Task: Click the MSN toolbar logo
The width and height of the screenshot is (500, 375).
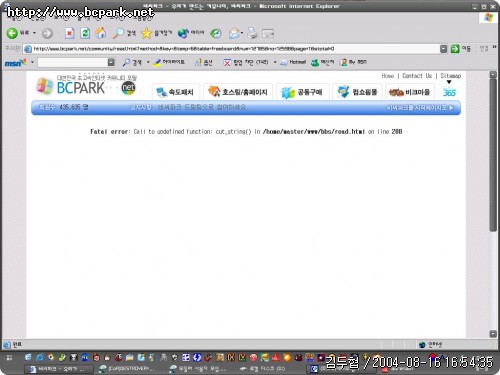Action: pyautogui.click(x=15, y=62)
